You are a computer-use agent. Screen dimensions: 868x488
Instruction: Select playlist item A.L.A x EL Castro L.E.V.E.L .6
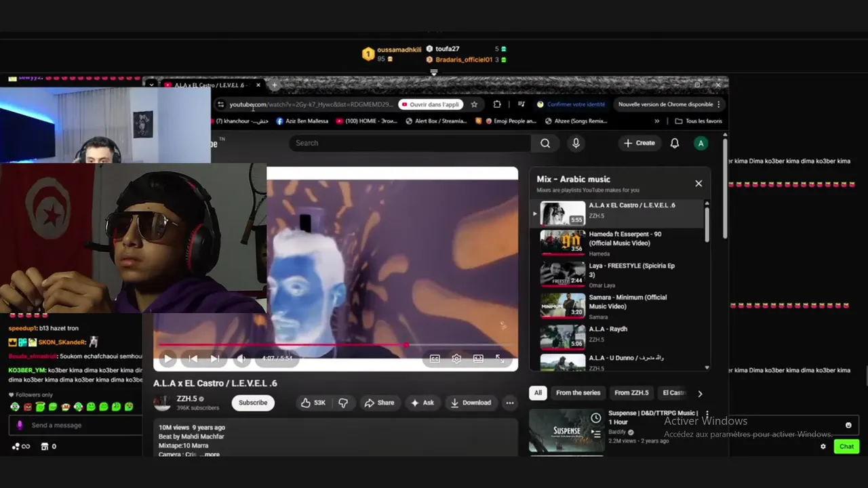click(617, 212)
